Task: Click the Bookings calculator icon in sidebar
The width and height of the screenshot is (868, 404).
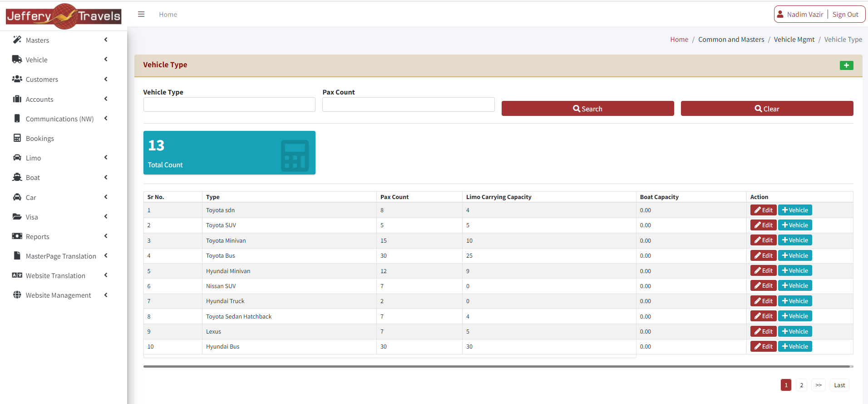Action: (17, 138)
